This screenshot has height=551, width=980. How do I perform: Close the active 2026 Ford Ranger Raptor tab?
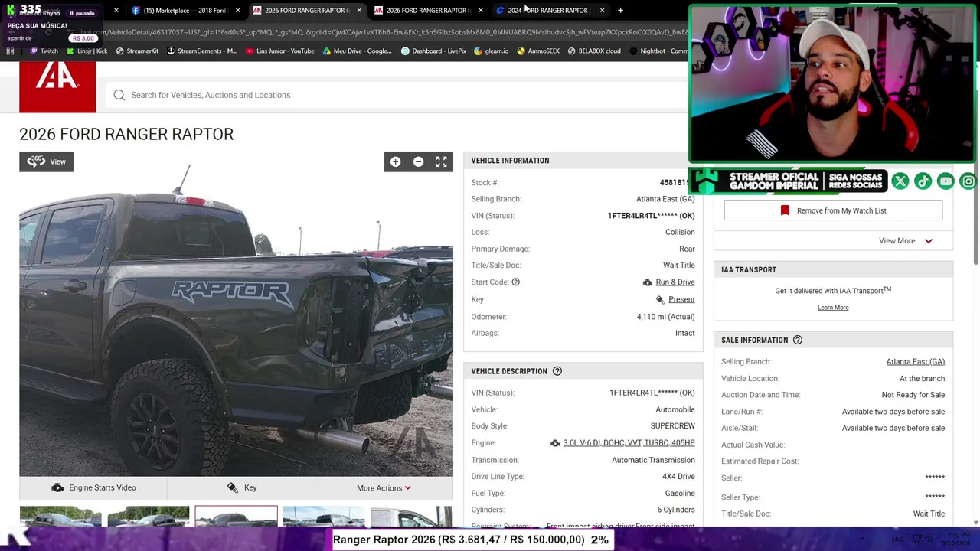tap(359, 11)
